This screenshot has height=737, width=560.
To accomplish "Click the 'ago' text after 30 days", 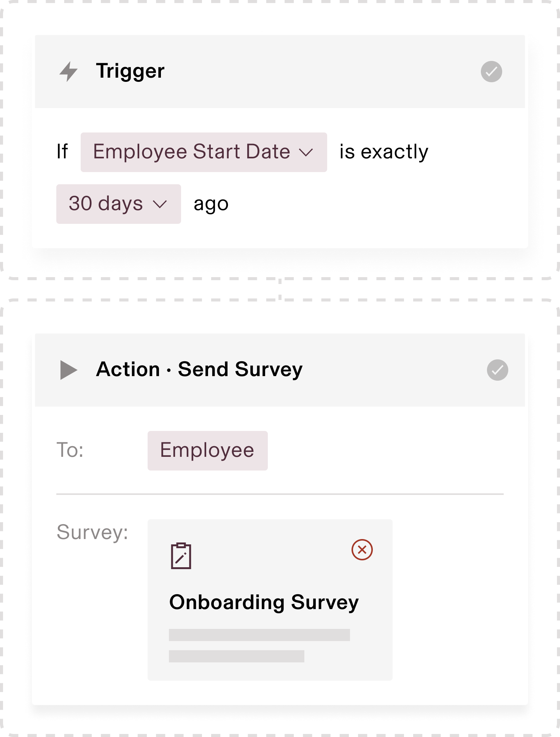I will 211,204.
